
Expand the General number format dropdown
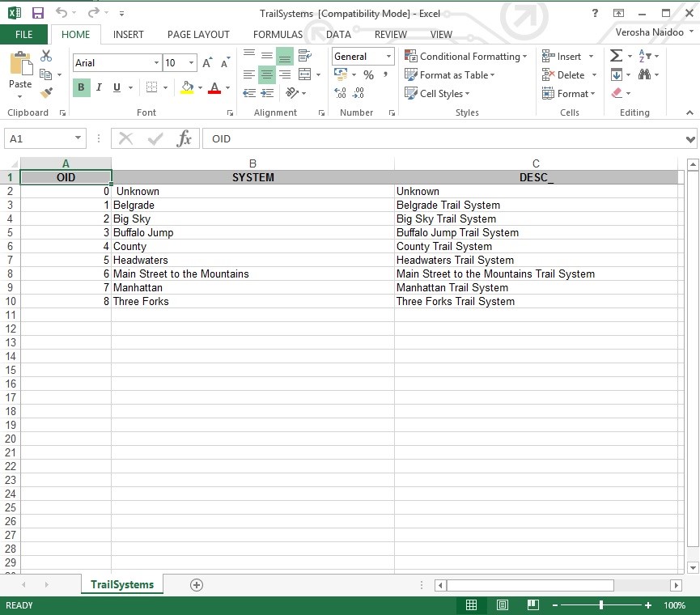click(388, 57)
